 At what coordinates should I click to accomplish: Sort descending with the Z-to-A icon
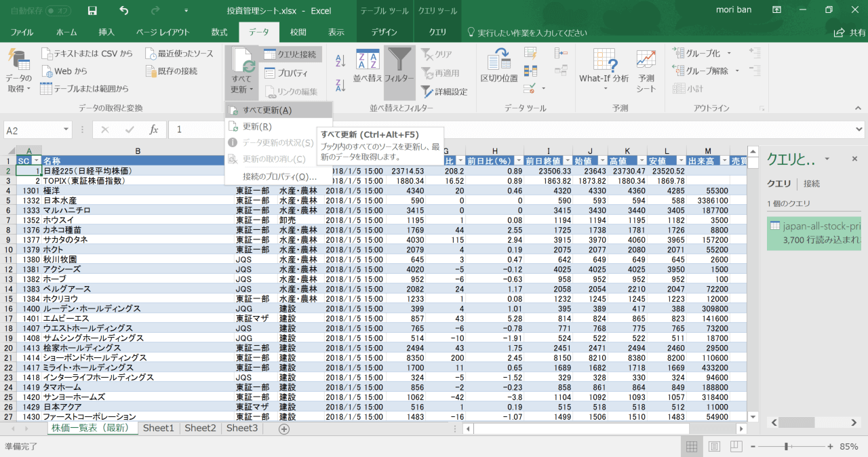340,85
